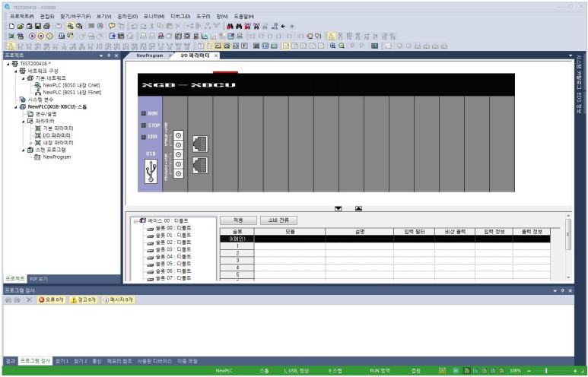Collapse the 베이스 00 : 디폴트 node
Screen dimensions: 588x377
pos(135,221)
